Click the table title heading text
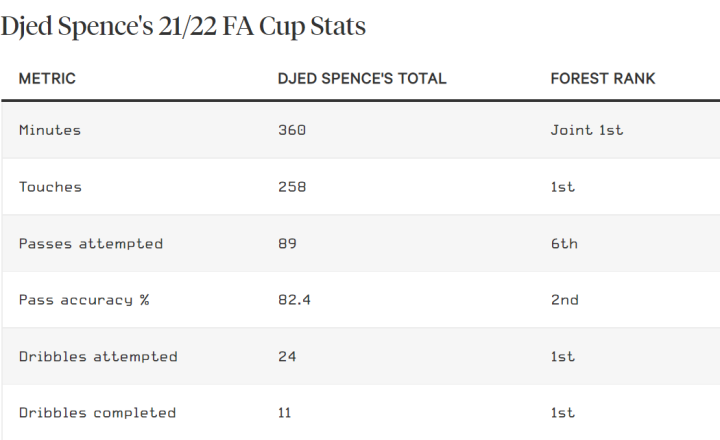 tap(183, 27)
